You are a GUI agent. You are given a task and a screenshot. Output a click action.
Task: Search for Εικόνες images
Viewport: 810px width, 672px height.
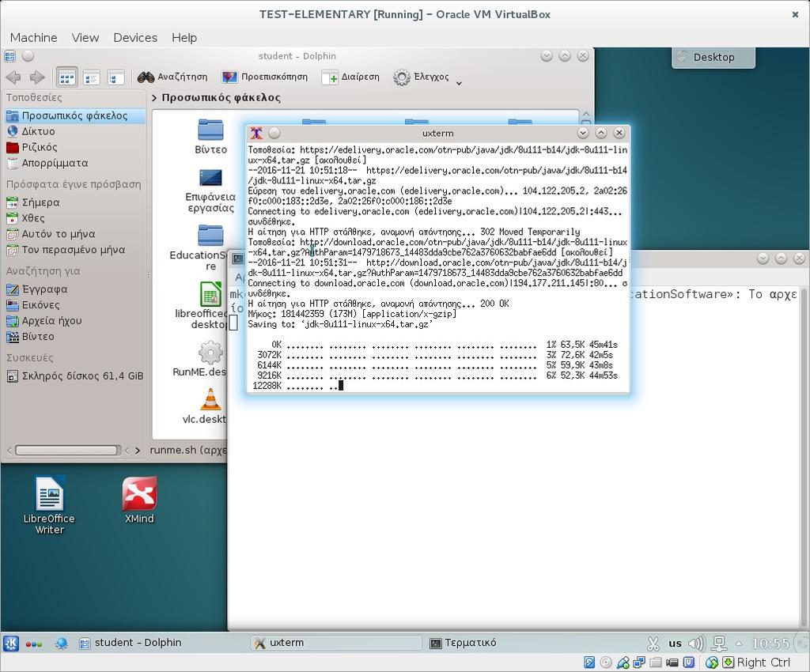(x=74, y=305)
